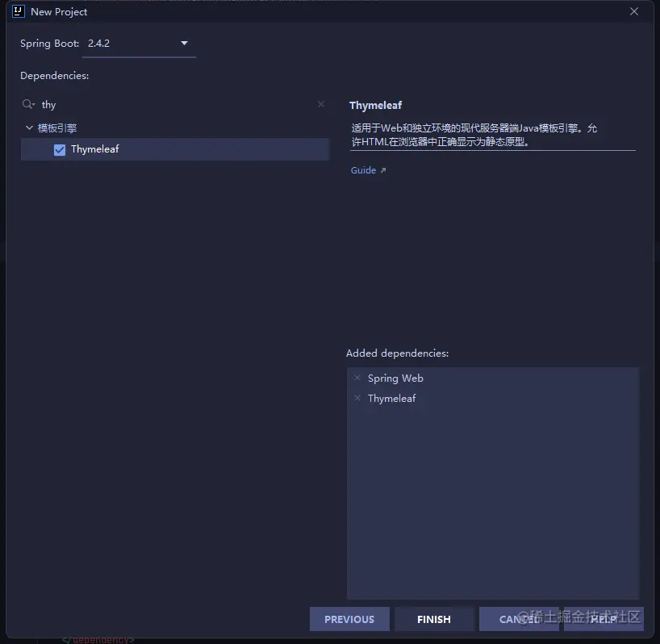Image resolution: width=660 pixels, height=644 pixels.
Task: Remove Thymeleaf from added dependencies
Action: tap(357, 398)
